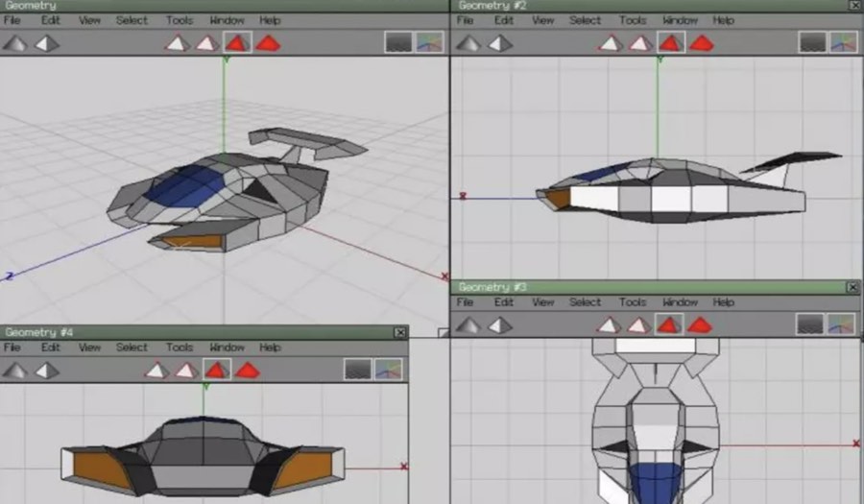Expand the View menu in Geometry #3
864x504 pixels.
[543, 302]
